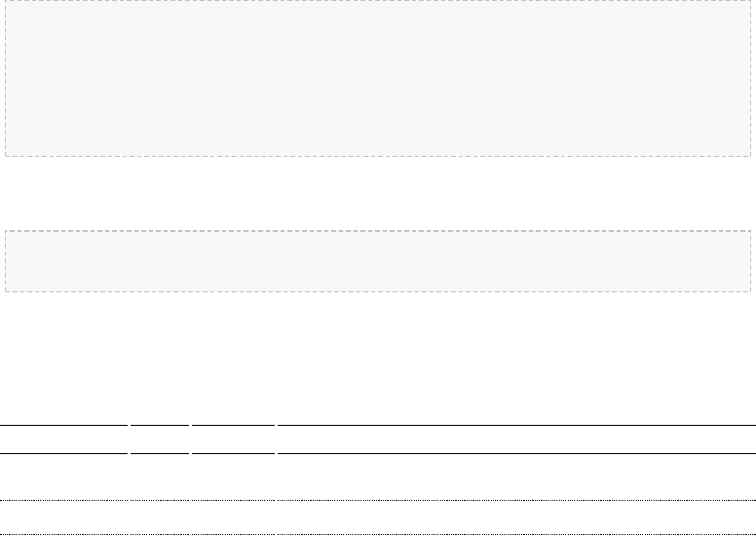Image resolution: width=756 pixels, height=535 pixels.
Task: Click the blank area above the table
Action: tap(378, 361)
